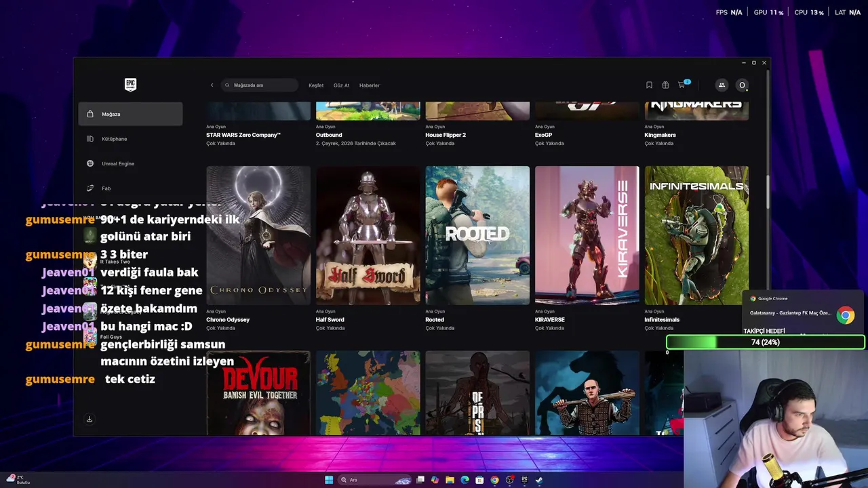Image resolution: width=868 pixels, height=488 pixels.
Task: Click the store page vertical scrollbar
Action: pos(768,192)
